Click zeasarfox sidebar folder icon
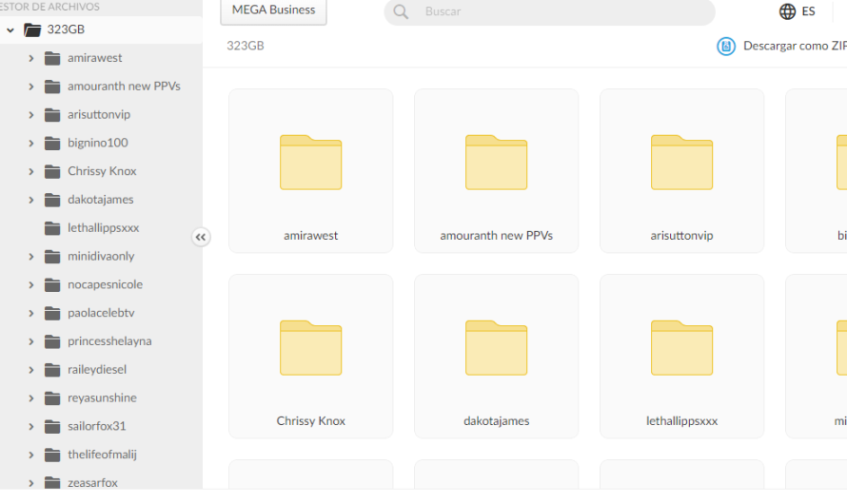The image size is (847, 504). 52,482
